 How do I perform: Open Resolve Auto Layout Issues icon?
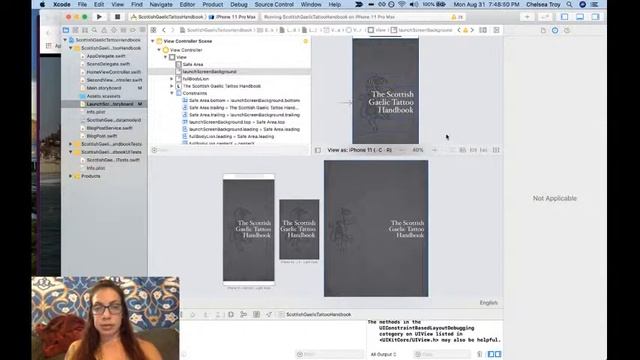pos(484,150)
